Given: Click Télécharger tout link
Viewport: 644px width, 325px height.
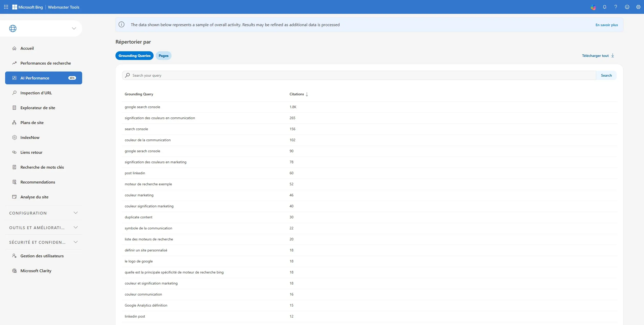Looking at the screenshot, I should tap(598, 56).
